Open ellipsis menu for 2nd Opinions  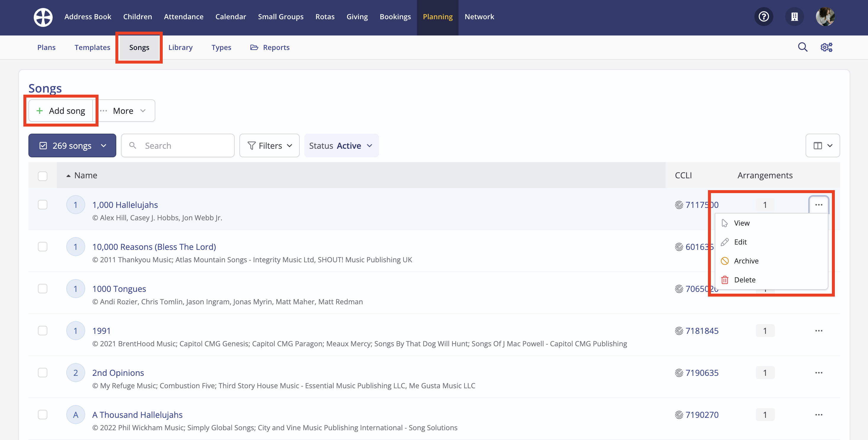pyautogui.click(x=819, y=373)
